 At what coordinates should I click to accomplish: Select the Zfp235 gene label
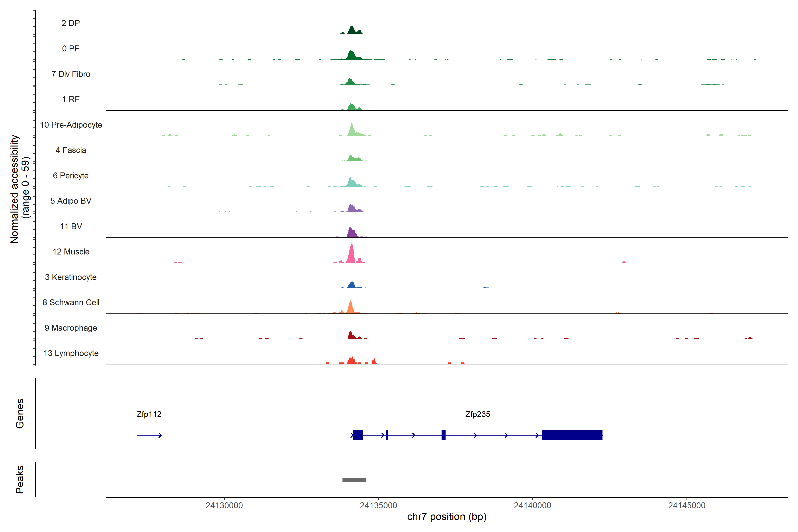click(477, 414)
